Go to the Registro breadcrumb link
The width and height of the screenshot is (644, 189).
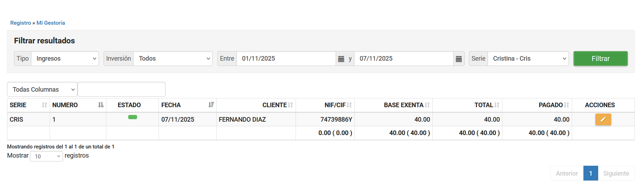pyautogui.click(x=20, y=23)
